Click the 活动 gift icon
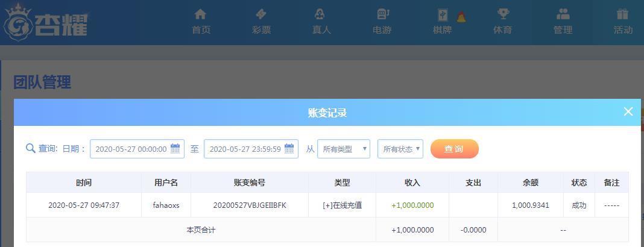The height and width of the screenshot is (247, 644). point(623,14)
